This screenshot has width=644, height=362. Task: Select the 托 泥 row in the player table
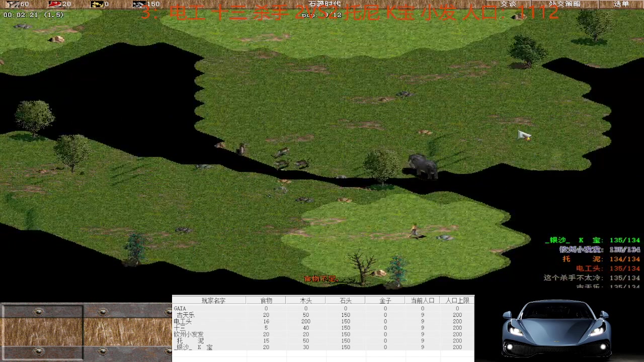click(323, 341)
